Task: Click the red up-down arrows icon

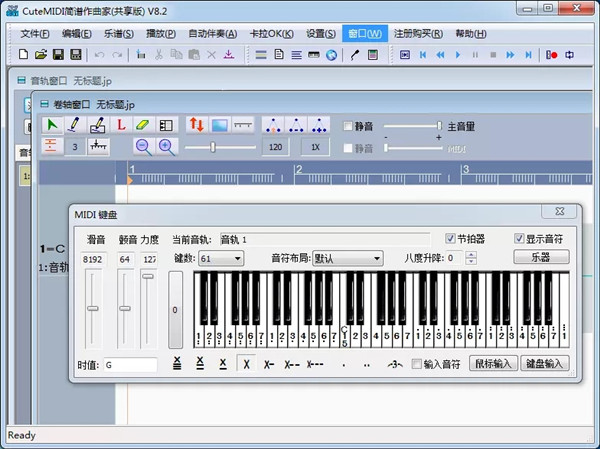Action: coord(197,125)
